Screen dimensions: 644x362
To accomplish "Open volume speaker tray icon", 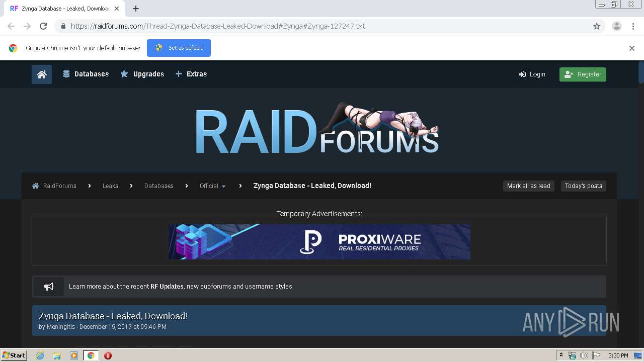I will (x=584, y=355).
